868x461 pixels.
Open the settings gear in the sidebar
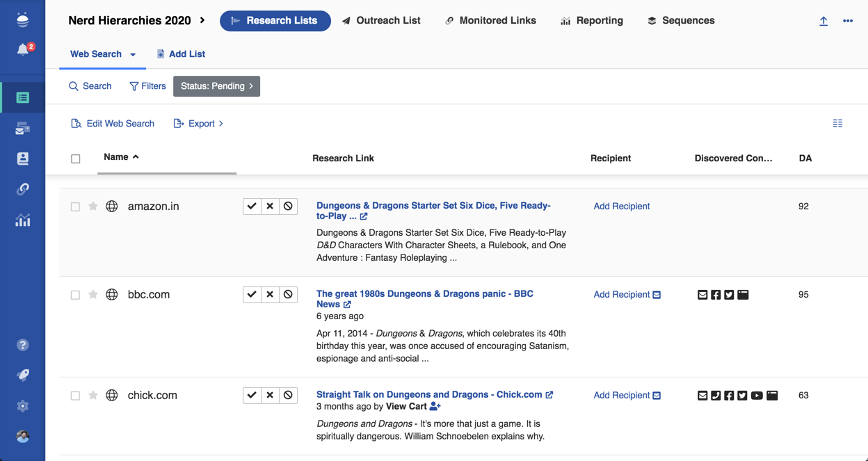click(23, 406)
